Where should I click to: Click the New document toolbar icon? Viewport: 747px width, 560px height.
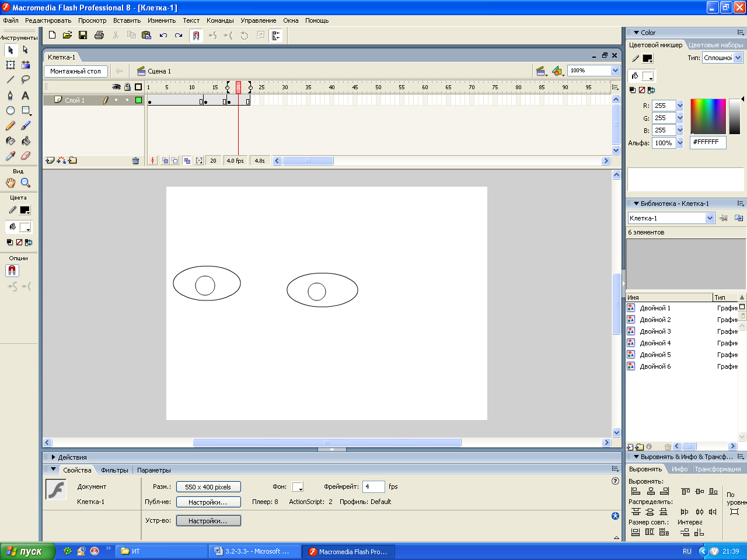click(x=52, y=36)
